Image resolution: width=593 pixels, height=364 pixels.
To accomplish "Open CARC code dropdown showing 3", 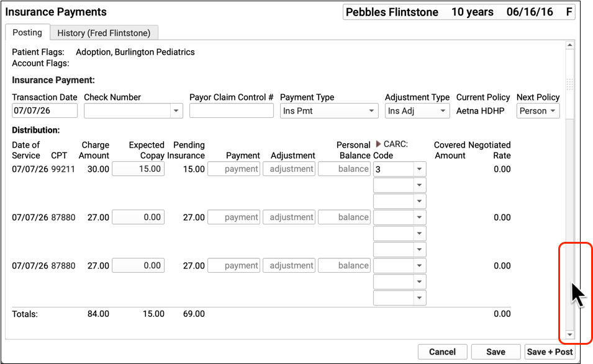I will [419, 169].
